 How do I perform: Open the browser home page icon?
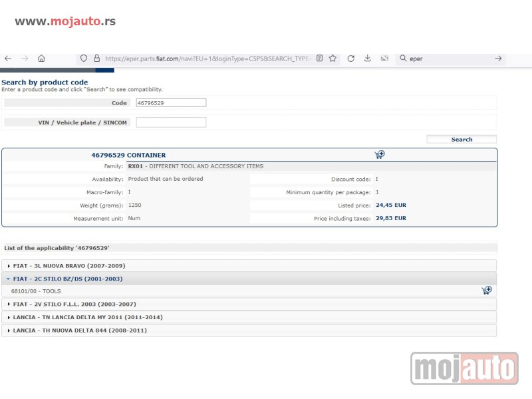click(41, 59)
